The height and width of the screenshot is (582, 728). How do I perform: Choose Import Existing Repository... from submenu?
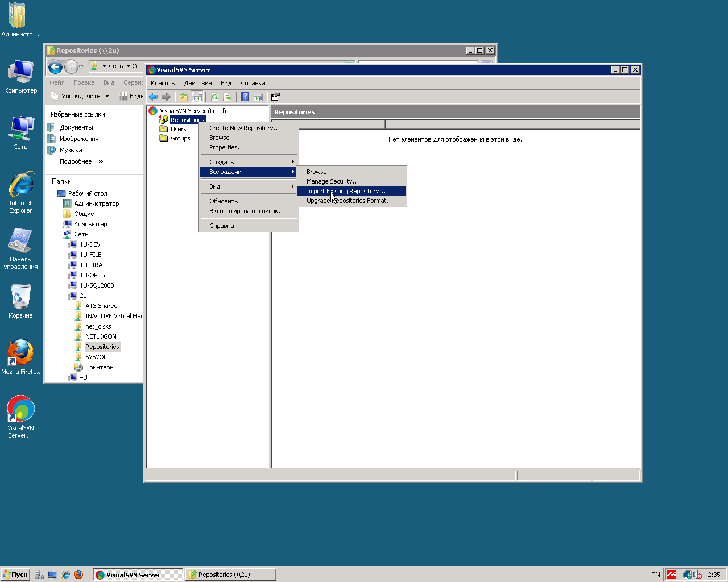(351, 191)
